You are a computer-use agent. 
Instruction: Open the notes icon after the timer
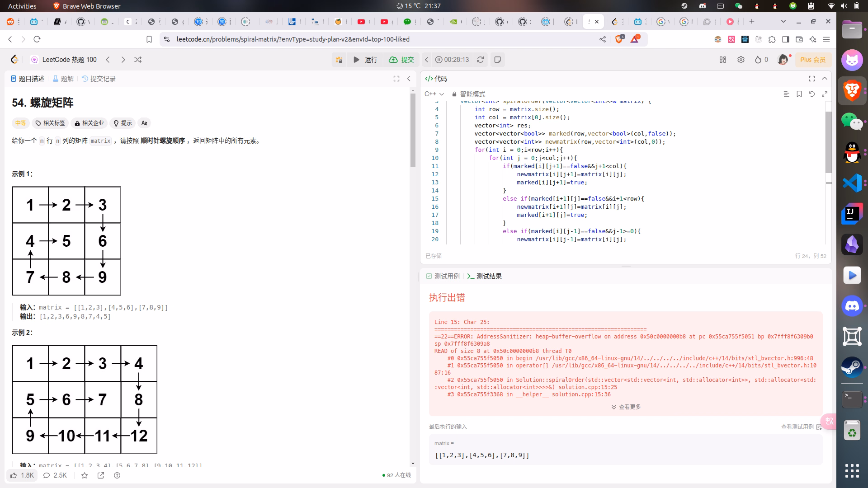coord(497,60)
